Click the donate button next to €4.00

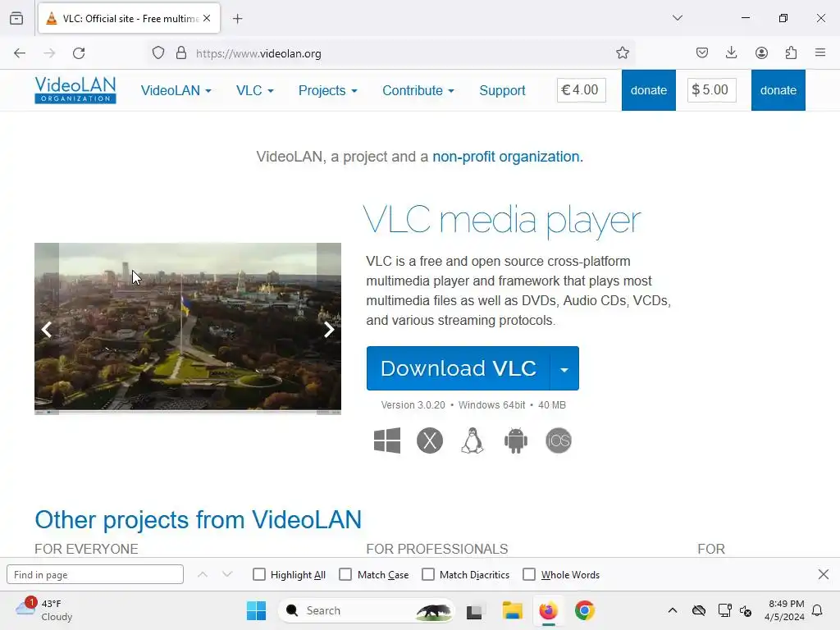[x=648, y=90]
